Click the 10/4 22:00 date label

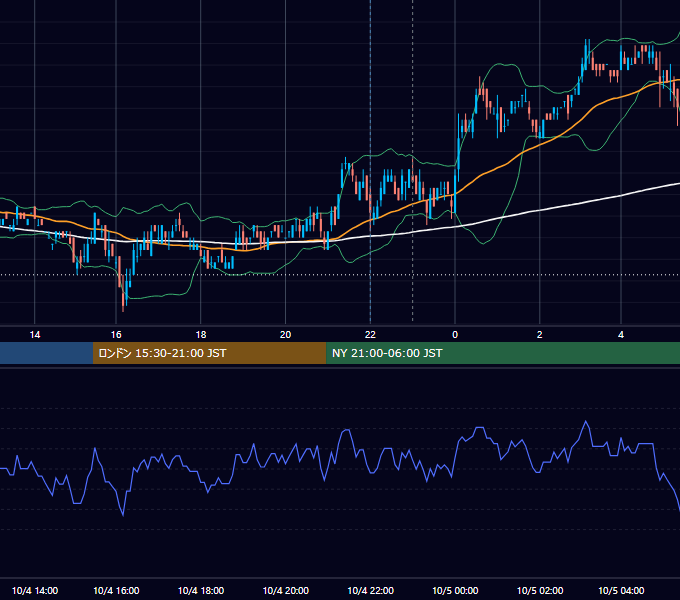(x=370, y=590)
